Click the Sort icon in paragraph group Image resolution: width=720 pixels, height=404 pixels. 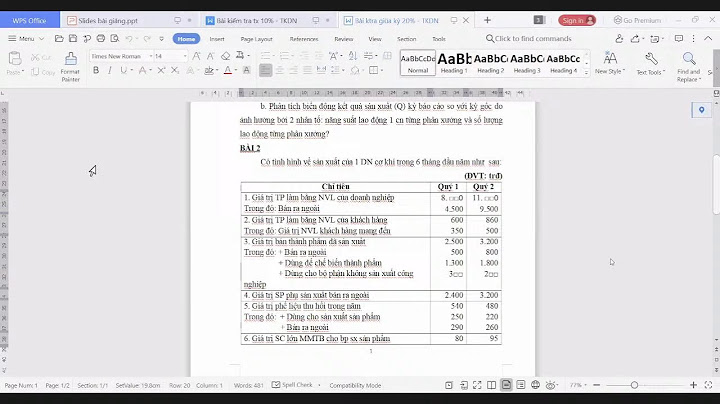353,56
